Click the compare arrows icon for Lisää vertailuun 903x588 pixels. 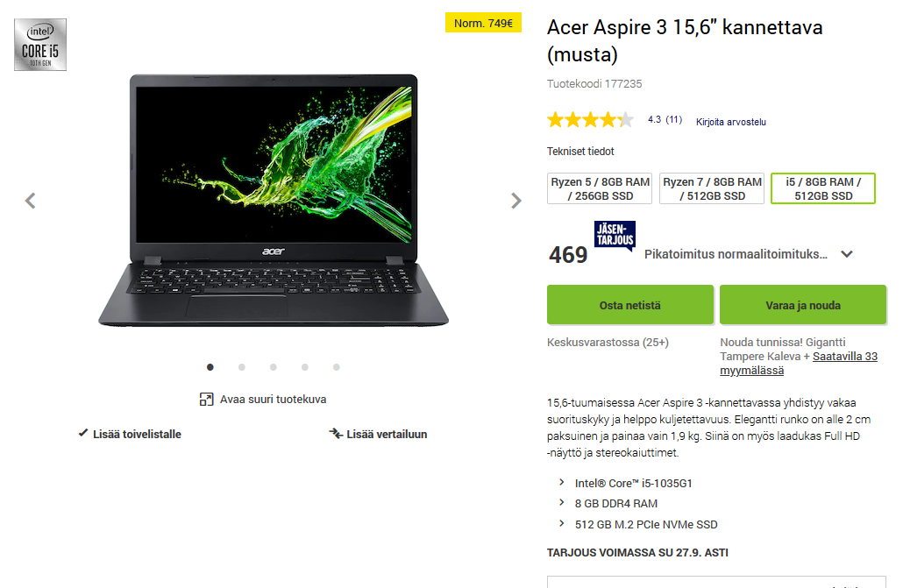coord(336,433)
